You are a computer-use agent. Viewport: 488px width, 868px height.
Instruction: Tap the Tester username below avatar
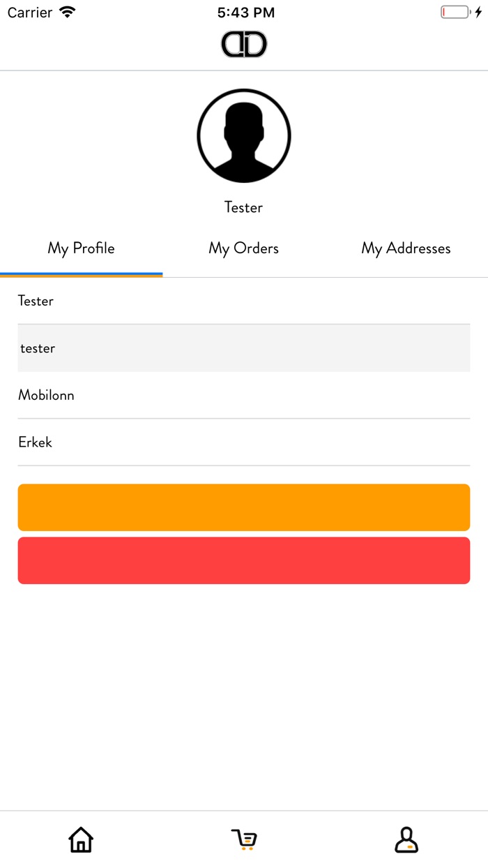coord(244,207)
